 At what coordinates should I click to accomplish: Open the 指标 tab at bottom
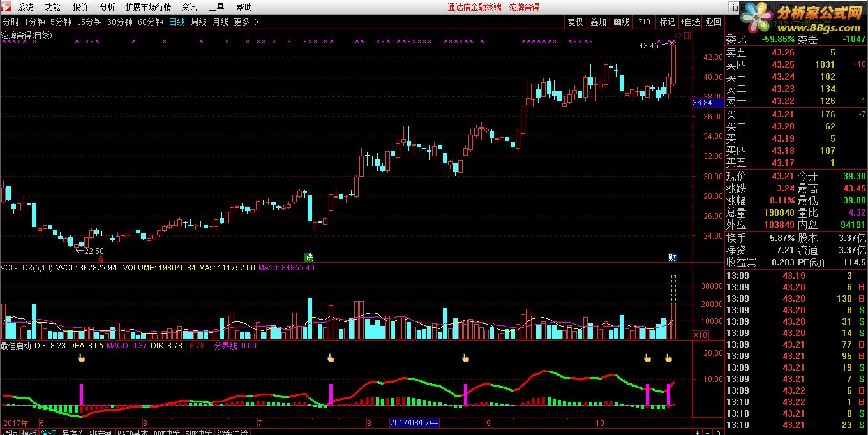tap(10, 432)
